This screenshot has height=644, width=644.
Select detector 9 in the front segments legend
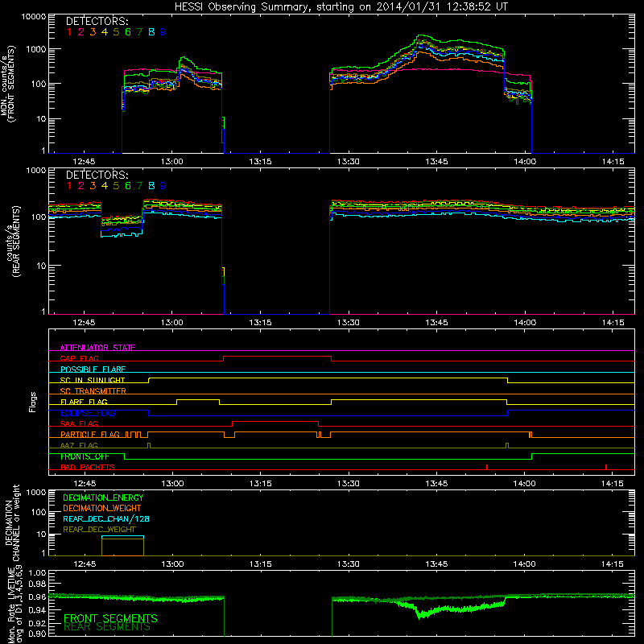(x=163, y=32)
